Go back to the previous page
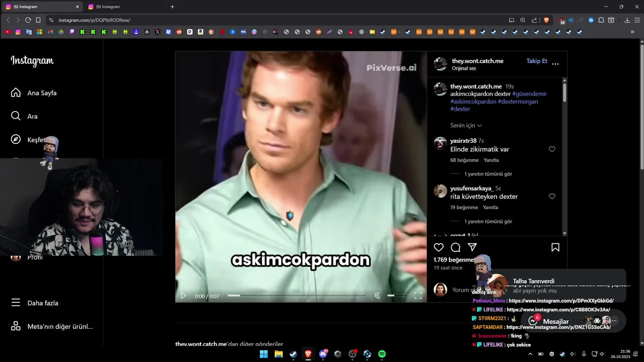 (x=8, y=20)
